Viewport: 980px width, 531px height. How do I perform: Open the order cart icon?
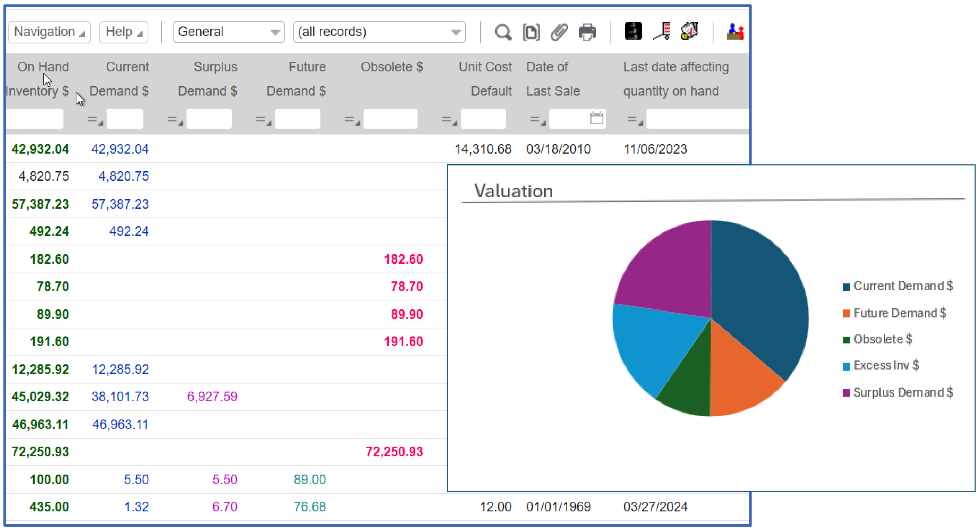pyautogui.click(x=661, y=31)
